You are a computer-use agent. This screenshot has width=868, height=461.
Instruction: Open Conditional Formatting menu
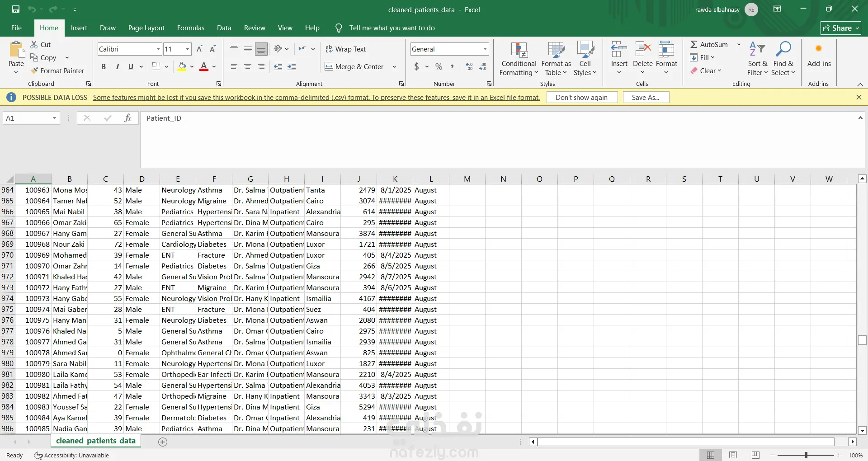coord(519,59)
